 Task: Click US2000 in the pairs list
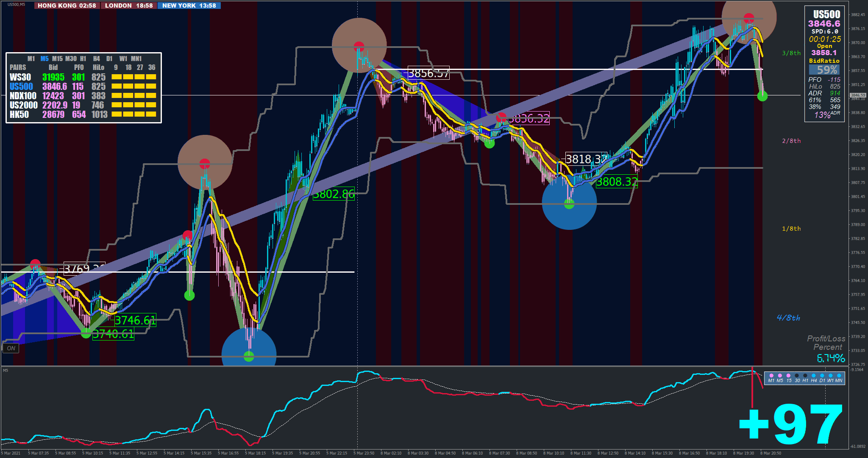click(23, 105)
